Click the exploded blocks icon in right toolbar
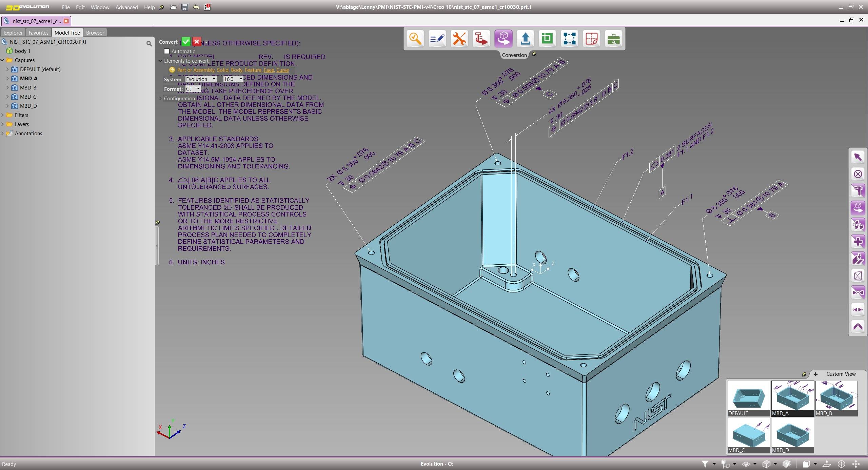Viewport: 868px width, 470px height. click(858, 225)
